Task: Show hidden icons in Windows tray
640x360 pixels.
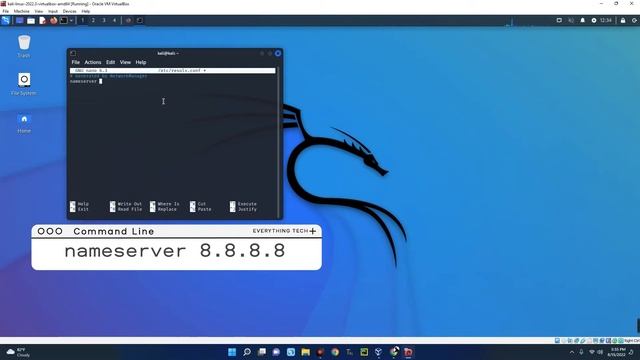Action: [571, 352]
